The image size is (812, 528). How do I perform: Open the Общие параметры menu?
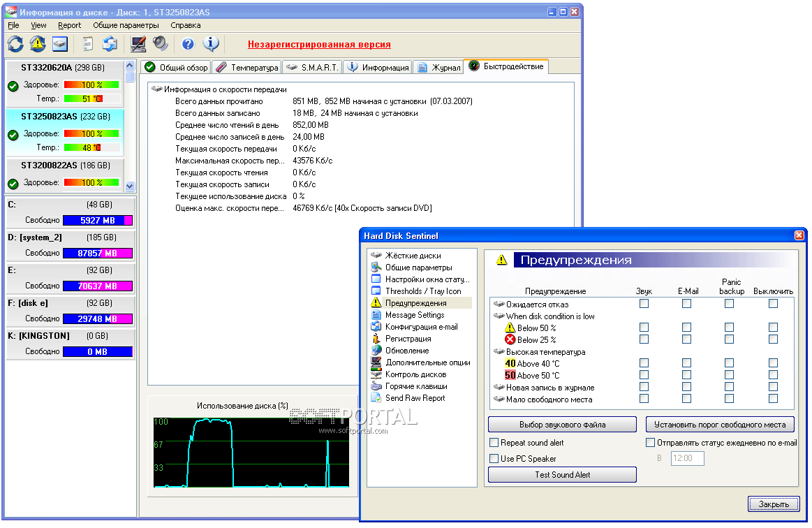point(126,25)
